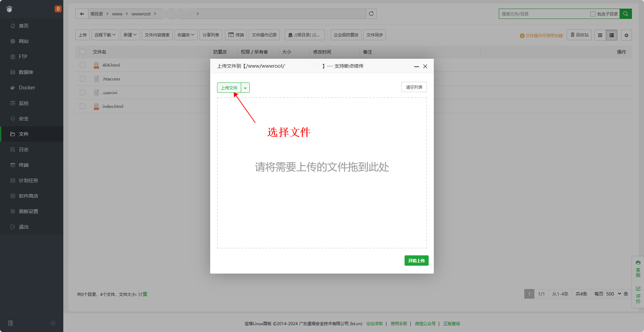Open the Terminal (终端) toolbar button
The image size is (644, 332).
coord(236,35)
